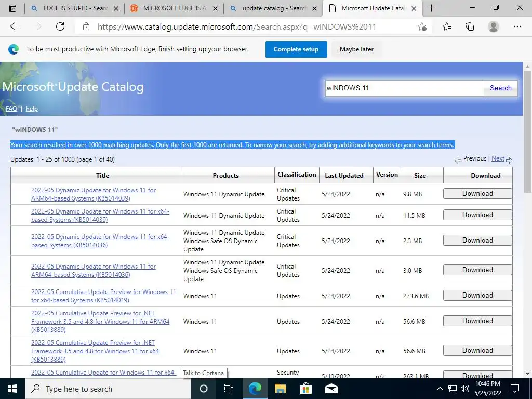532x399 pixels.
Task: Open the Mail app from taskbar
Action: tap(331, 389)
